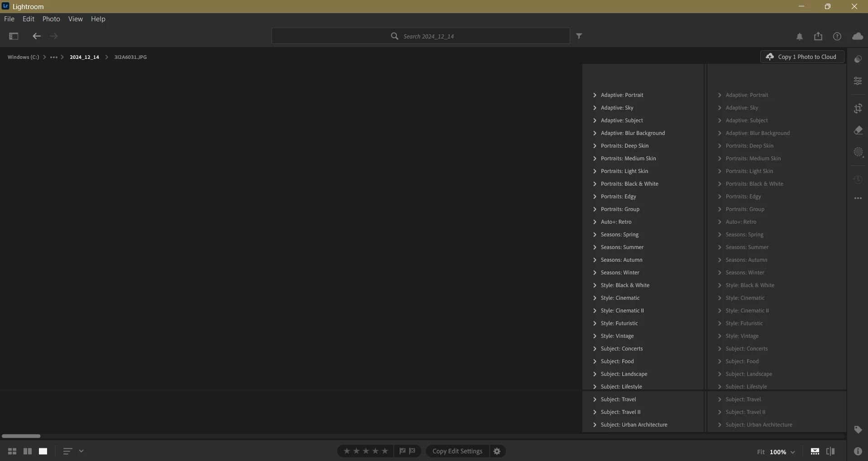Set rating to four stars
Viewport: 868px width, 461px height.
(x=375, y=451)
